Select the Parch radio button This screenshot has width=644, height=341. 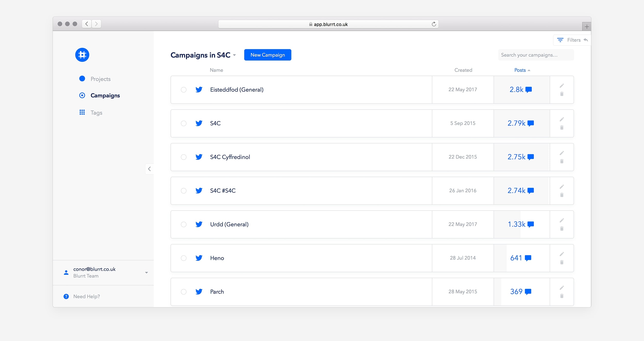[184, 292]
